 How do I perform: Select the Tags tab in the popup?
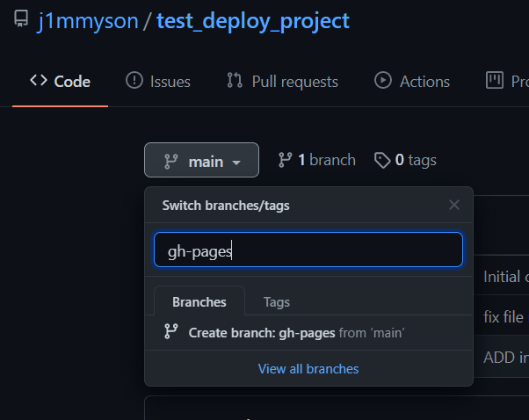[x=276, y=302]
